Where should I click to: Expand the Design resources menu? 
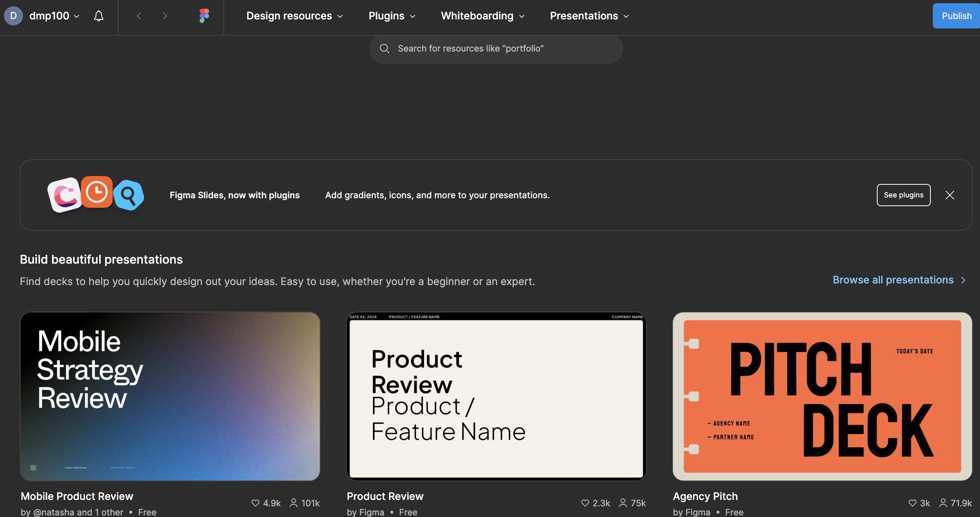(294, 16)
